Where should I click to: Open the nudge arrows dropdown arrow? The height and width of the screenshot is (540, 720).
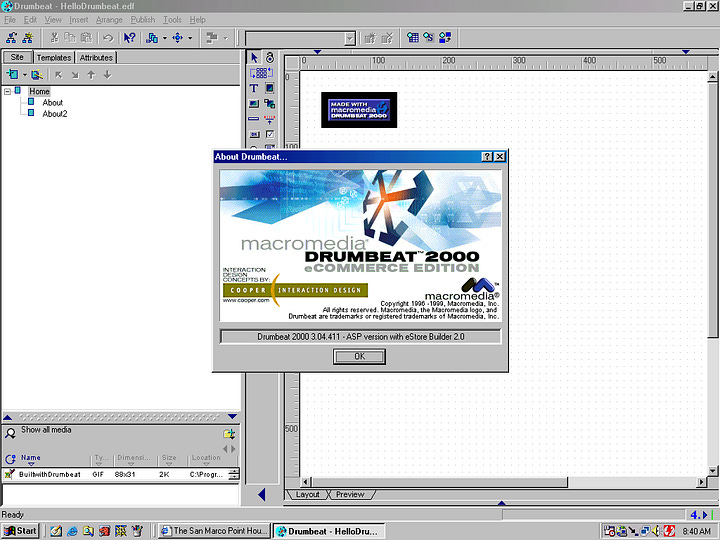(190, 38)
